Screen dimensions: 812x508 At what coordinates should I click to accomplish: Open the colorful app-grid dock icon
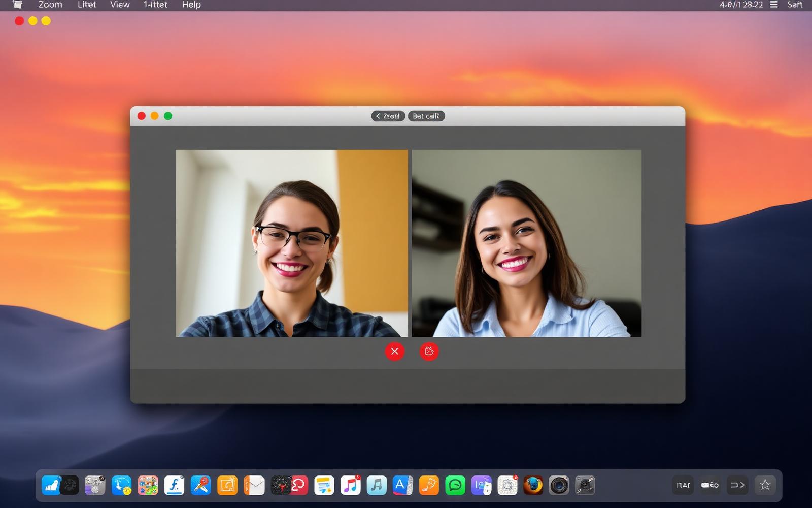coord(148,486)
